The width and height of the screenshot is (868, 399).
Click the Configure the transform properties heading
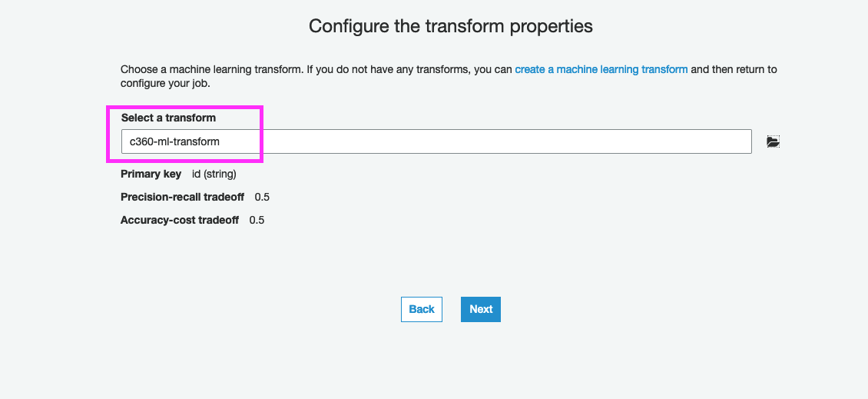tap(451, 26)
